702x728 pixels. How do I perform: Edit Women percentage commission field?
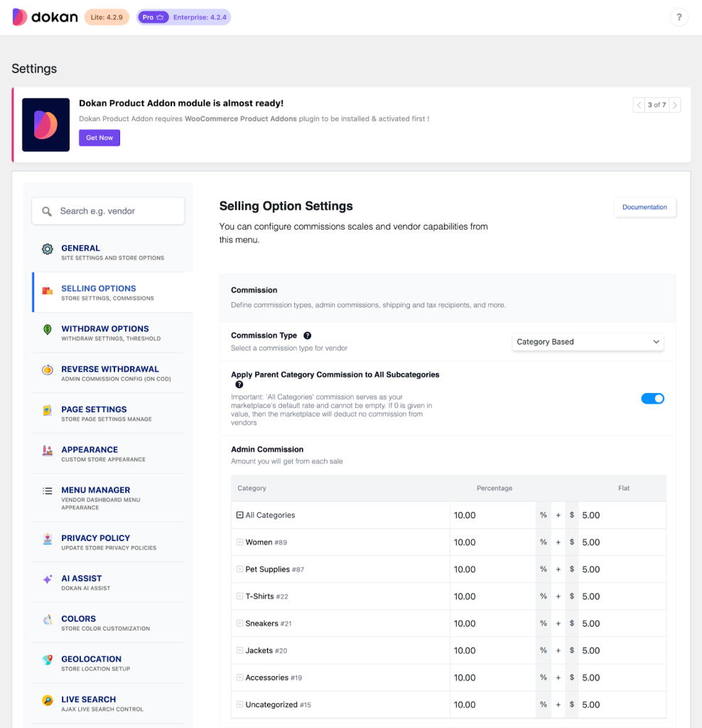tap(492, 542)
